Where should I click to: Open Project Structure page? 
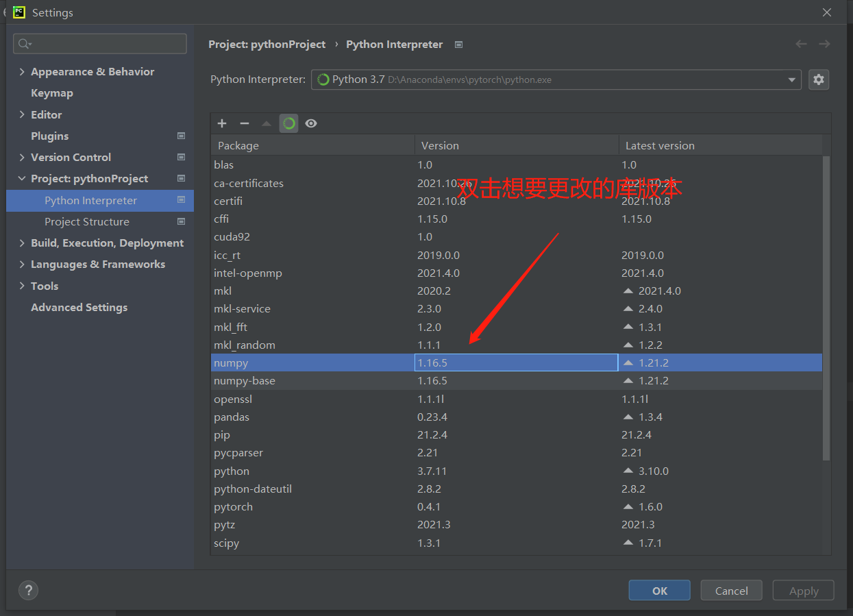pos(87,221)
